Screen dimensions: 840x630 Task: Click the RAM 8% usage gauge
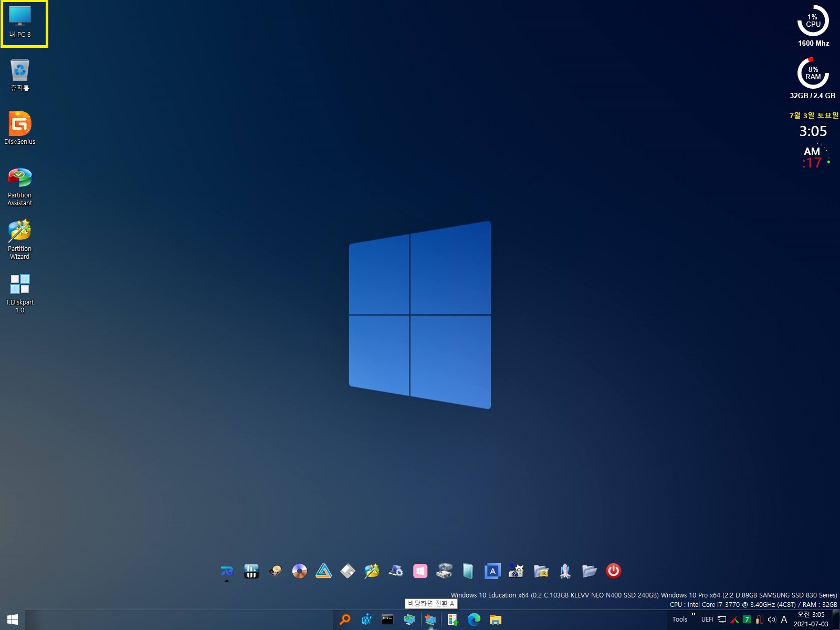[x=813, y=73]
